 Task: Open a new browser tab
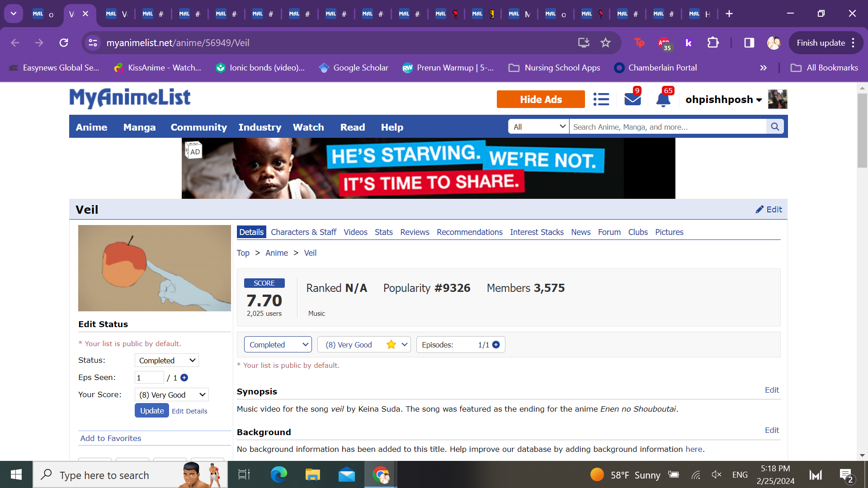[729, 14]
